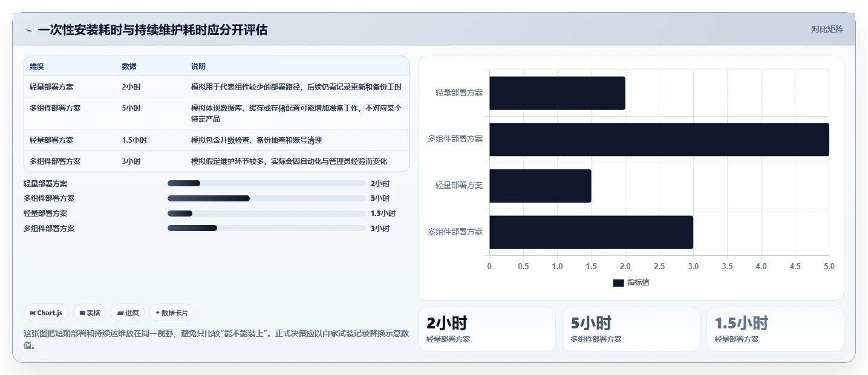Click the legend color swatch for 指标值
This screenshot has height=375, width=868.
coord(618,283)
